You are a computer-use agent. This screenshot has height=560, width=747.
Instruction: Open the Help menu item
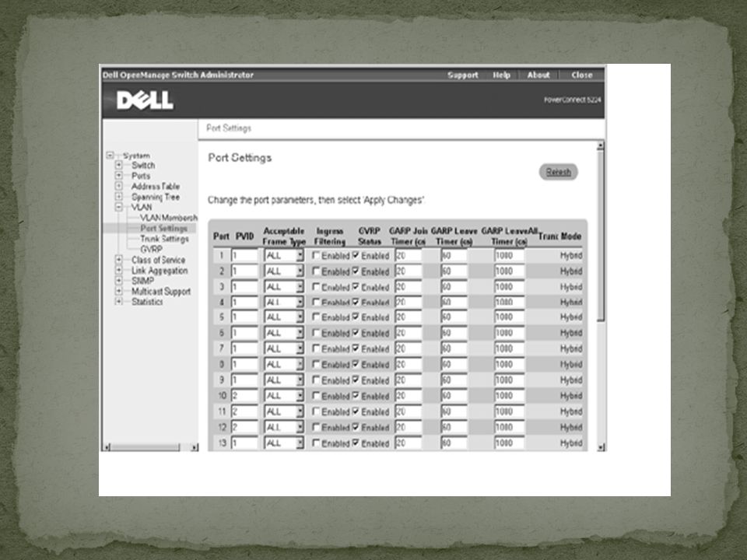(x=501, y=75)
